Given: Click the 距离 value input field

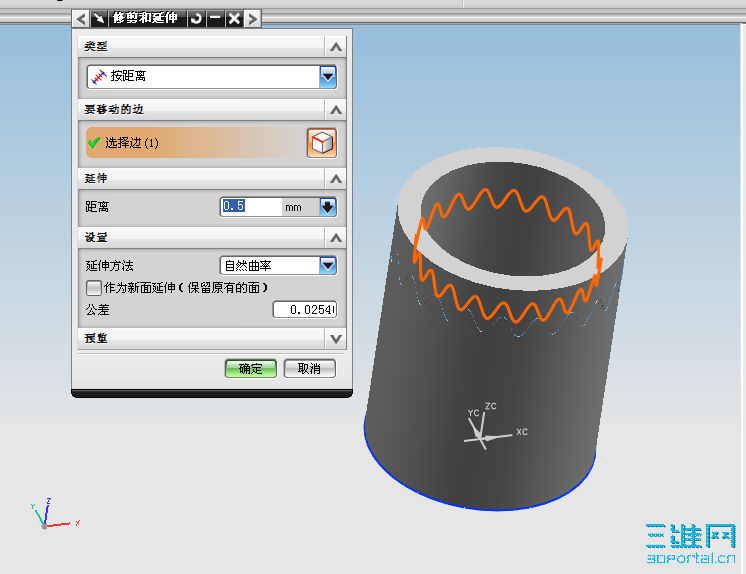Looking at the screenshot, I should 251,207.
